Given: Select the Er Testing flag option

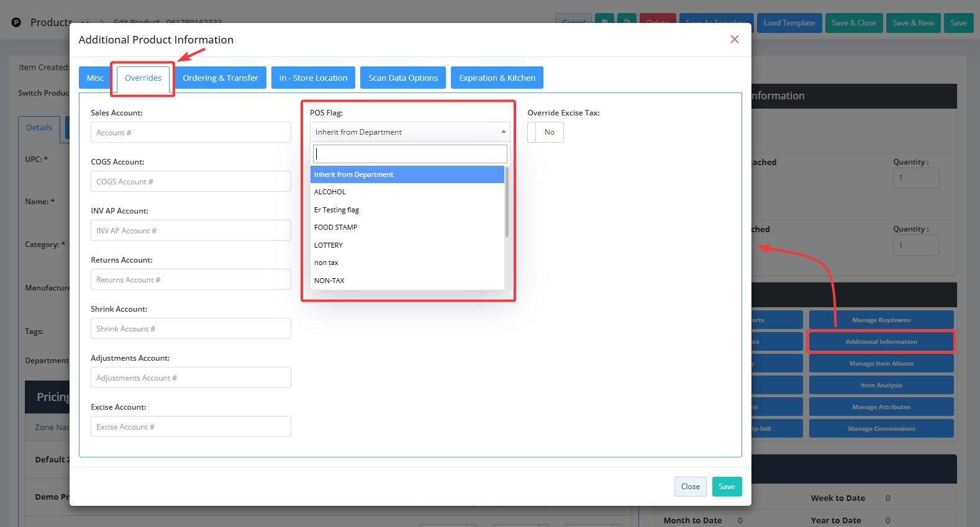Looking at the screenshot, I should pyautogui.click(x=337, y=210).
